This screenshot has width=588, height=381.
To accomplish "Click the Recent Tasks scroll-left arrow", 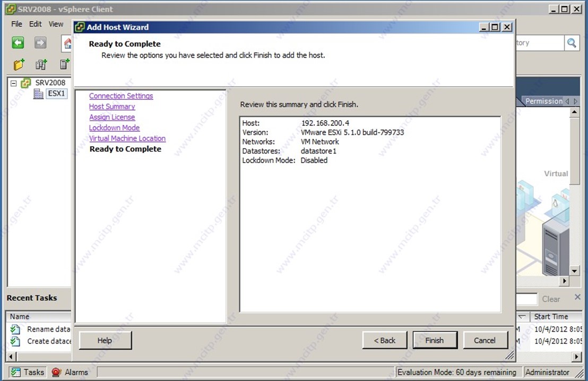I will [x=11, y=357].
